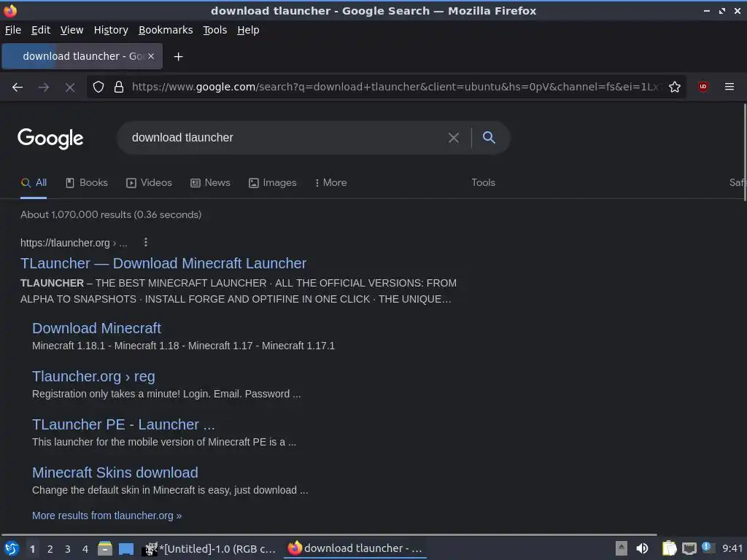
Task: Open the Tlauncher.org › reg sitelink
Action: [x=93, y=377]
